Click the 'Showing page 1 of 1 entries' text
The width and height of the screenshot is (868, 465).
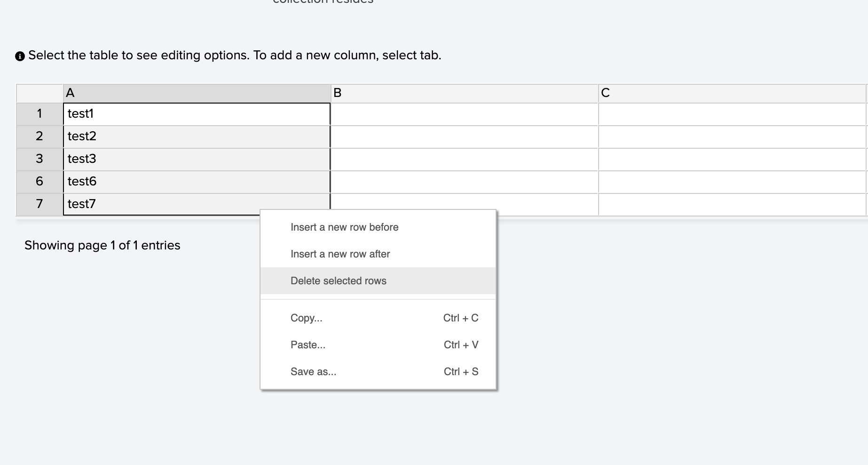coord(103,245)
